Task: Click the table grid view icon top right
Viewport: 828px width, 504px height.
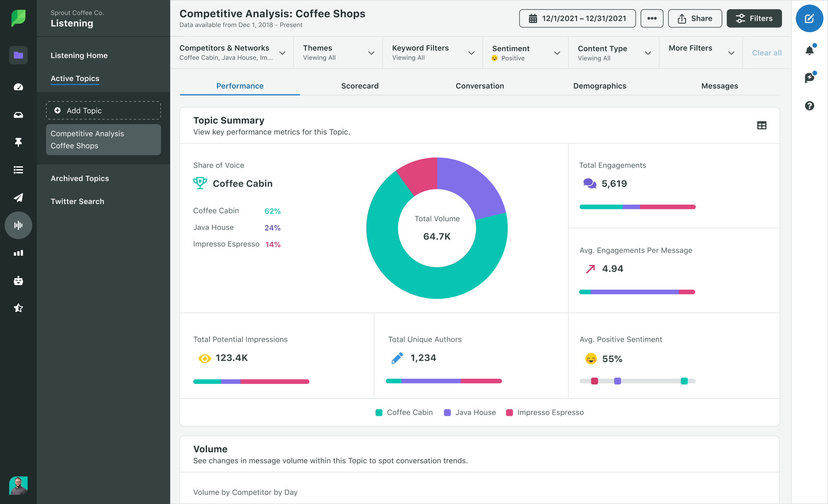Action: (762, 125)
